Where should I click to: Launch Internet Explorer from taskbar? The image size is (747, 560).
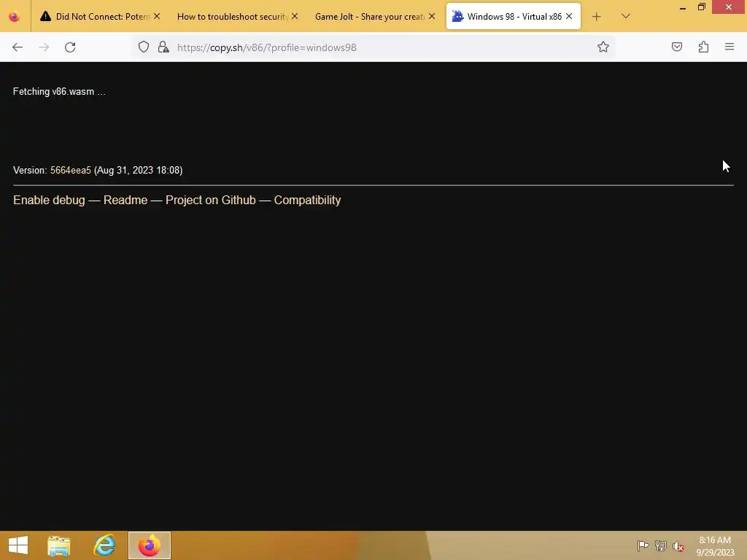104,545
